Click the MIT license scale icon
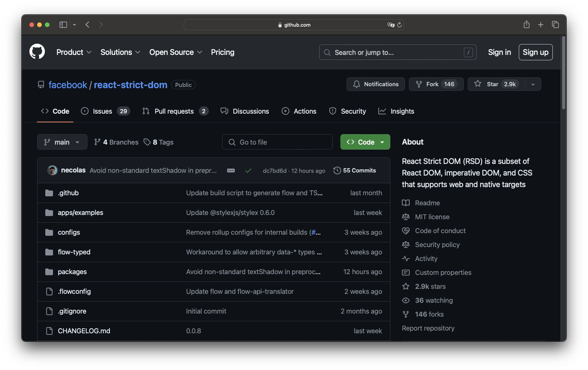The image size is (588, 370). coord(406,217)
